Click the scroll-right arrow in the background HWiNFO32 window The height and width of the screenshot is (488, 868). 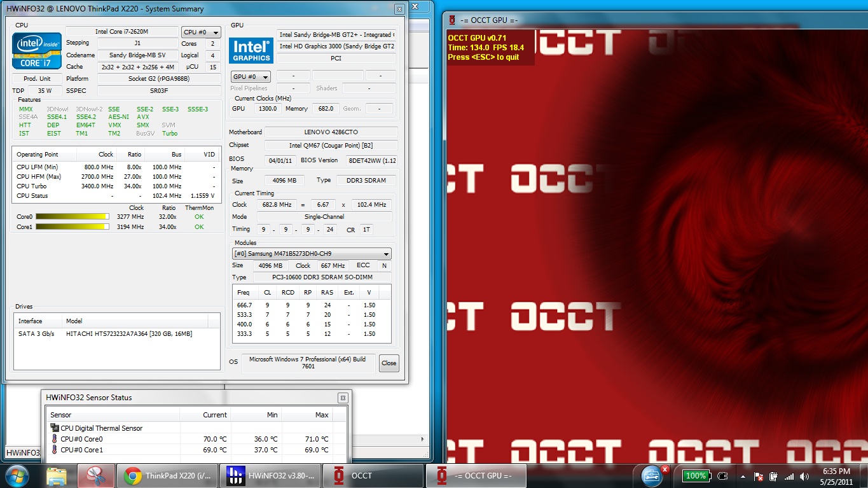423,439
